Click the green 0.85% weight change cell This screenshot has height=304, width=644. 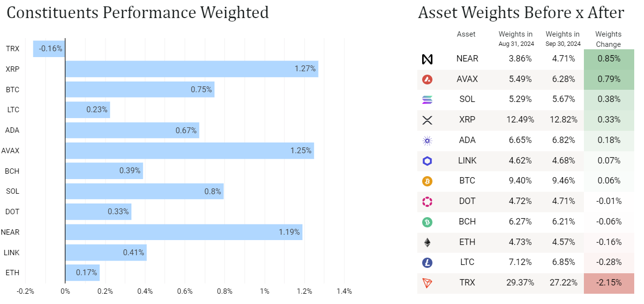coord(609,59)
